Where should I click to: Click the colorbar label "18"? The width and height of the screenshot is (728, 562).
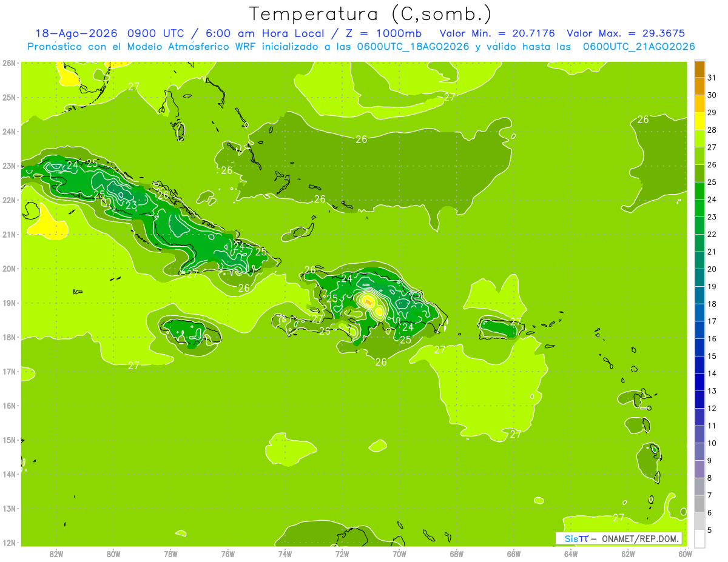pyautogui.click(x=712, y=304)
